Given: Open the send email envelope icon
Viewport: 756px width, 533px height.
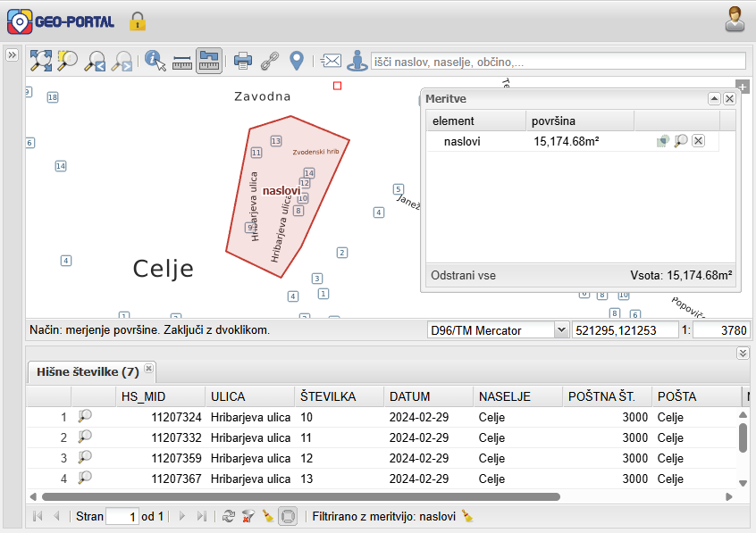Looking at the screenshot, I should coord(331,61).
